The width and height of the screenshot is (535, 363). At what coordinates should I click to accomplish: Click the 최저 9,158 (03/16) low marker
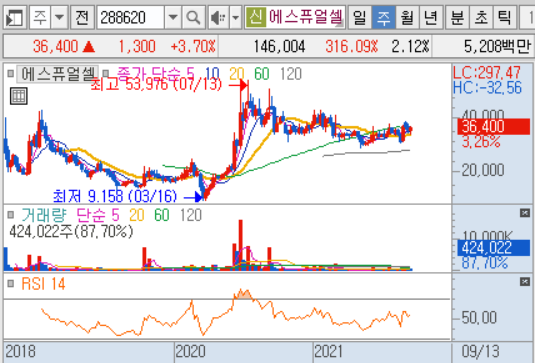[x=115, y=196]
